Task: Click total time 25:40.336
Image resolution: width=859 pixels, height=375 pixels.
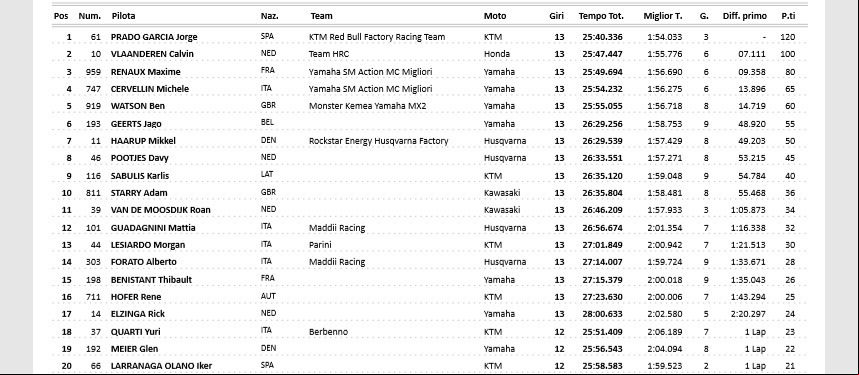Action: pos(603,37)
